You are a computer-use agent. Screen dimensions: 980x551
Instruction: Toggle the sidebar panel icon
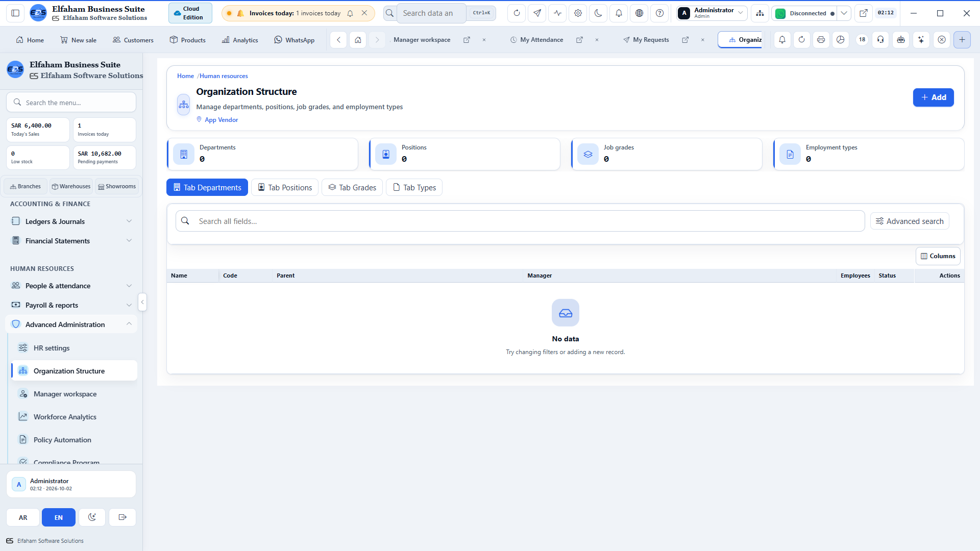click(x=15, y=13)
